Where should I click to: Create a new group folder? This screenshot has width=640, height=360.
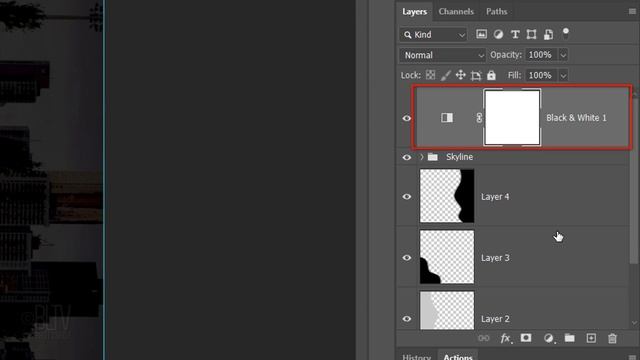click(569, 338)
